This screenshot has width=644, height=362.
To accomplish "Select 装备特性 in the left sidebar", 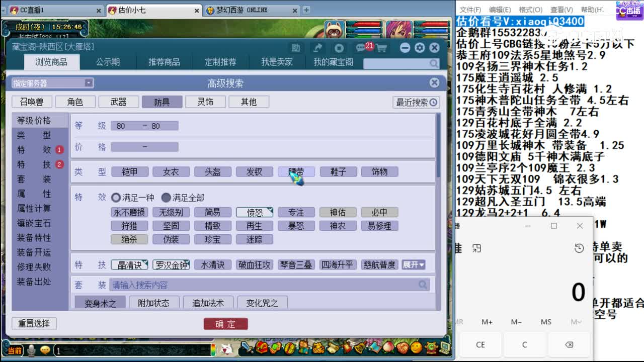I will click(x=34, y=237).
